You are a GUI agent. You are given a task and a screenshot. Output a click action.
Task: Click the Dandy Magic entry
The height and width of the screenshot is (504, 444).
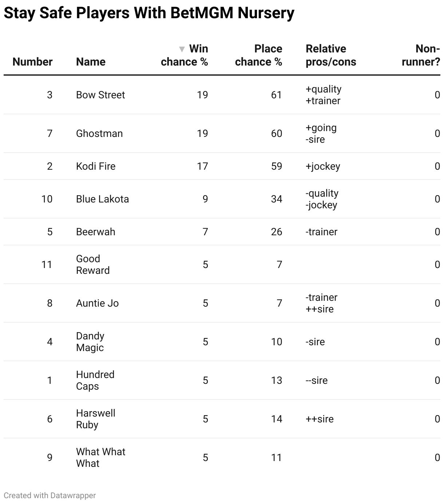pos(90,342)
